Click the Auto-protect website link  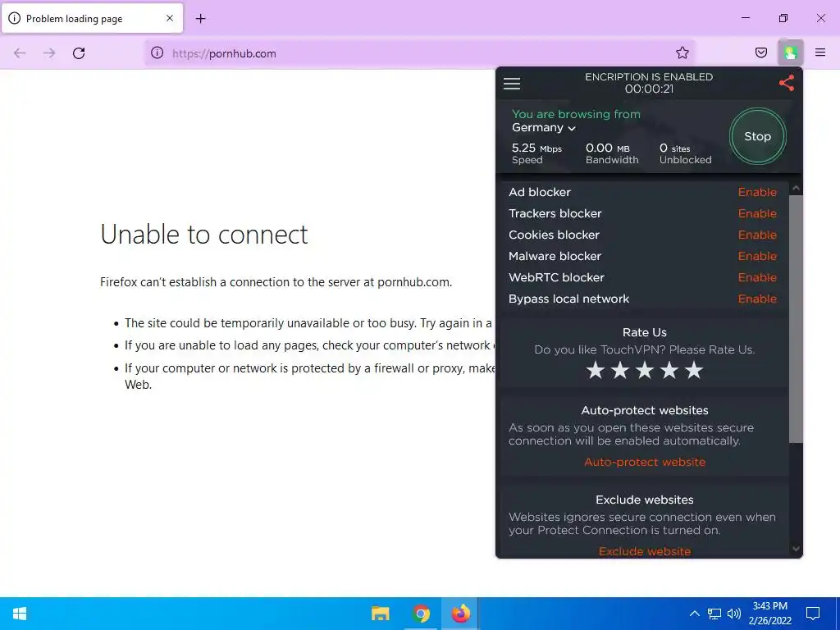point(645,462)
